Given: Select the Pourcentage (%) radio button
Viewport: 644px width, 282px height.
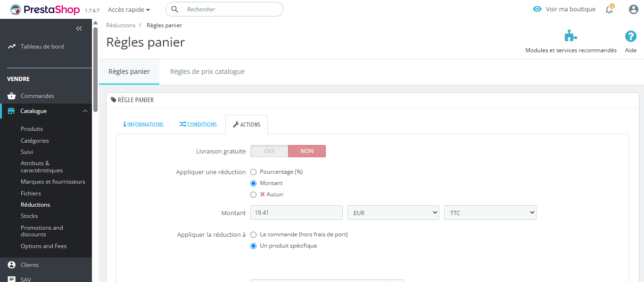Looking at the screenshot, I should click(x=254, y=172).
